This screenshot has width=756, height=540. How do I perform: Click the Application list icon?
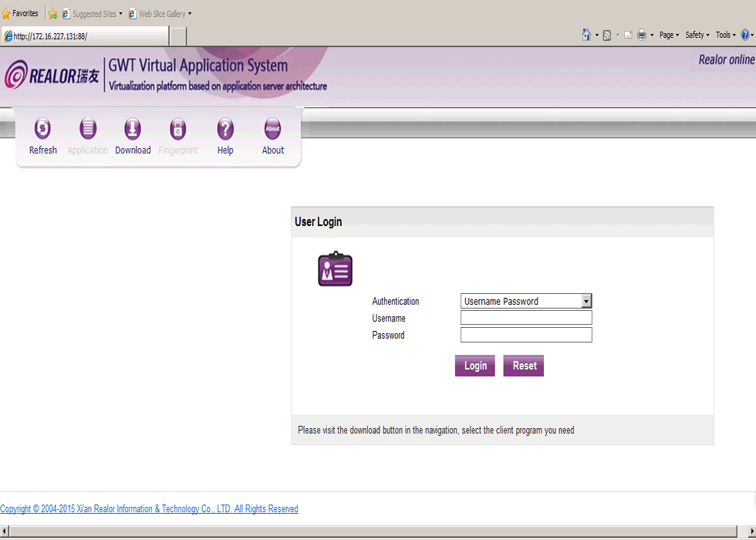88,129
